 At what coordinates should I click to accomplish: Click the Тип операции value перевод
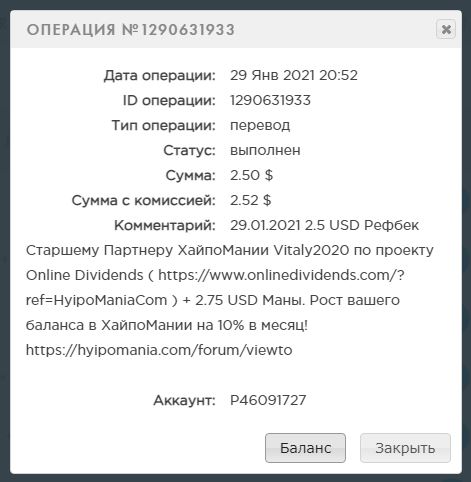260,126
